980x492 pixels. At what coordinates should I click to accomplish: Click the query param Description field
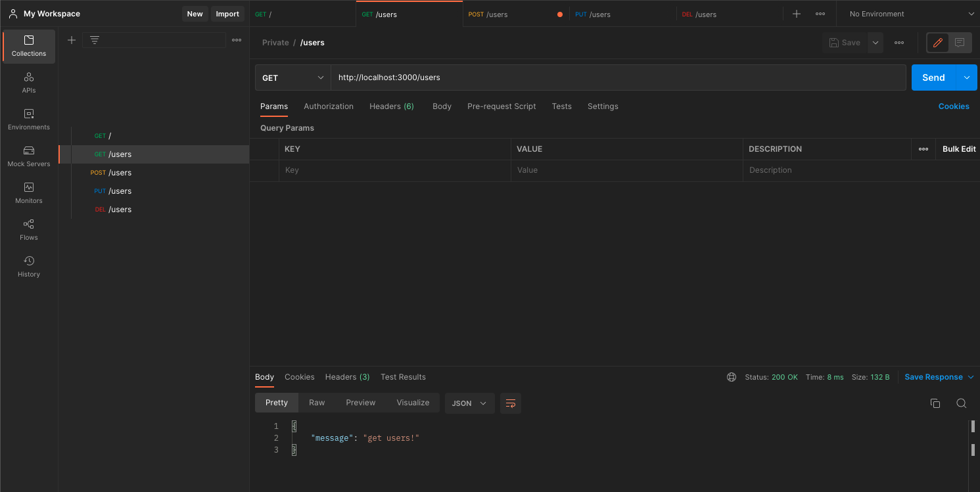(861, 170)
